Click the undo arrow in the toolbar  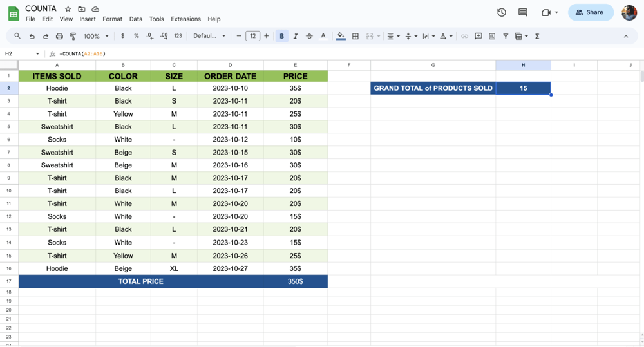pos(32,37)
